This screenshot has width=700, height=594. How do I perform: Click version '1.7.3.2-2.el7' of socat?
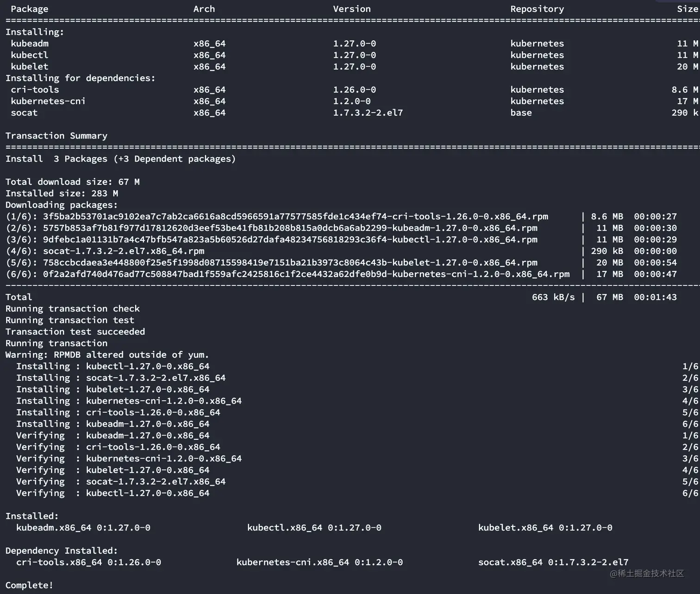[x=368, y=113]
